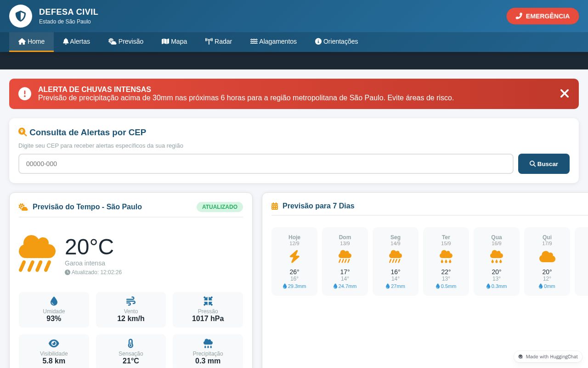Click the 21°C Sensação value

(x=131, y=361)
